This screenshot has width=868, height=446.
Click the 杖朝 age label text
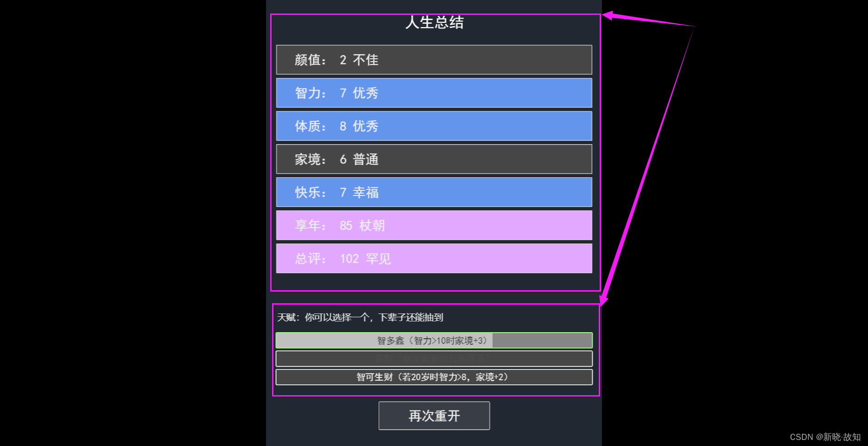[372, 225]
